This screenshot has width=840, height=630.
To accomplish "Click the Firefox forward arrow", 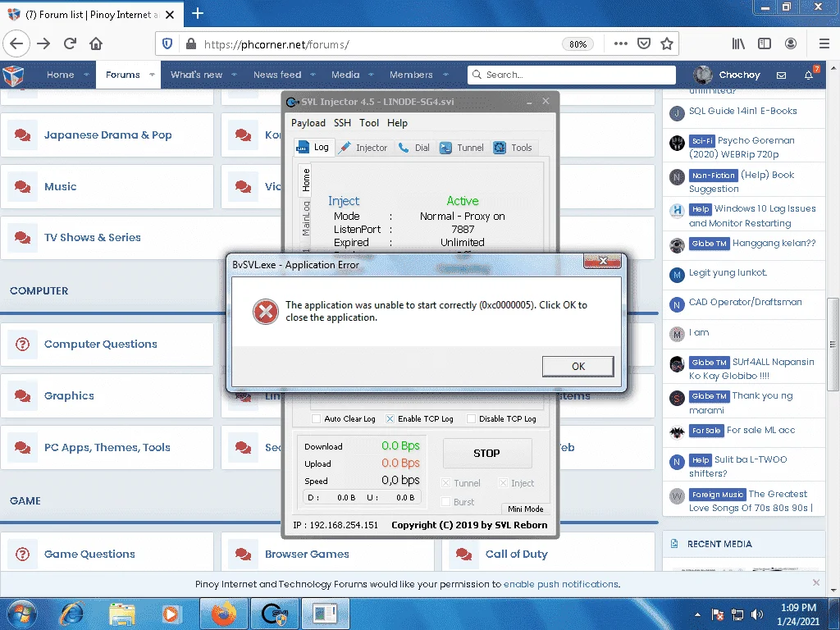I will click(x=43, y=44).
